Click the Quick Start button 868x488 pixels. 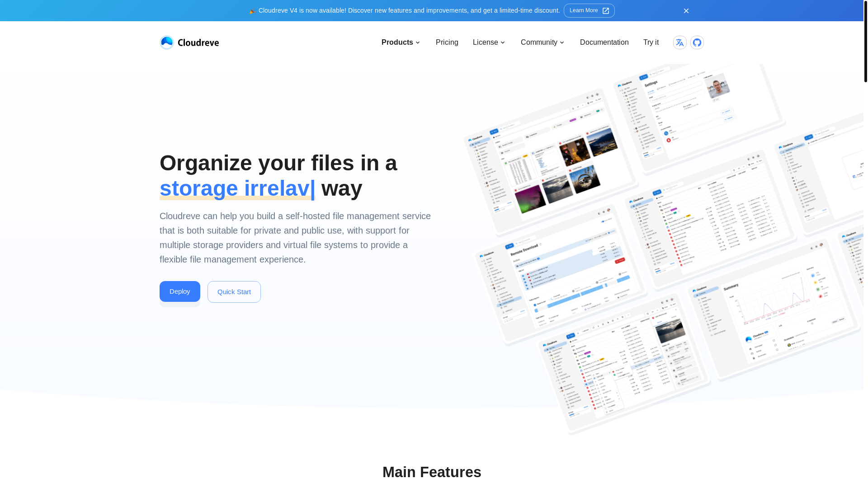(234, 292)
